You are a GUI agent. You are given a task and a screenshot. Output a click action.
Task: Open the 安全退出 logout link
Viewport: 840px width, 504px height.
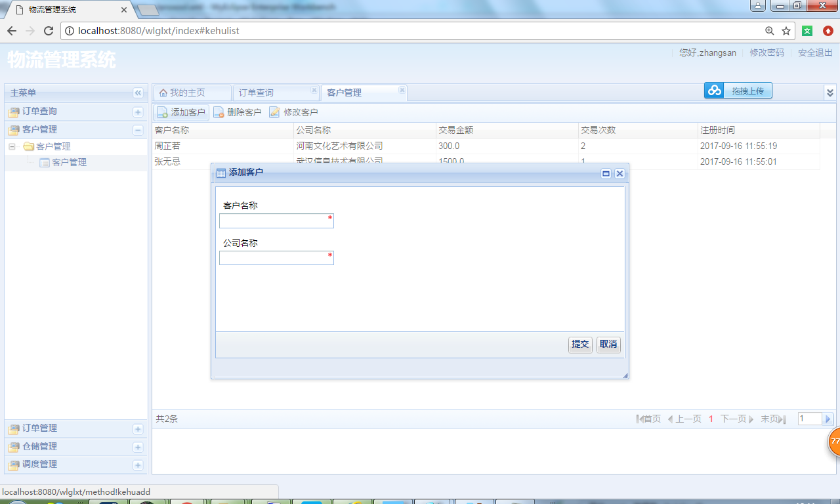pyautogui.click(x=814, y=52)
